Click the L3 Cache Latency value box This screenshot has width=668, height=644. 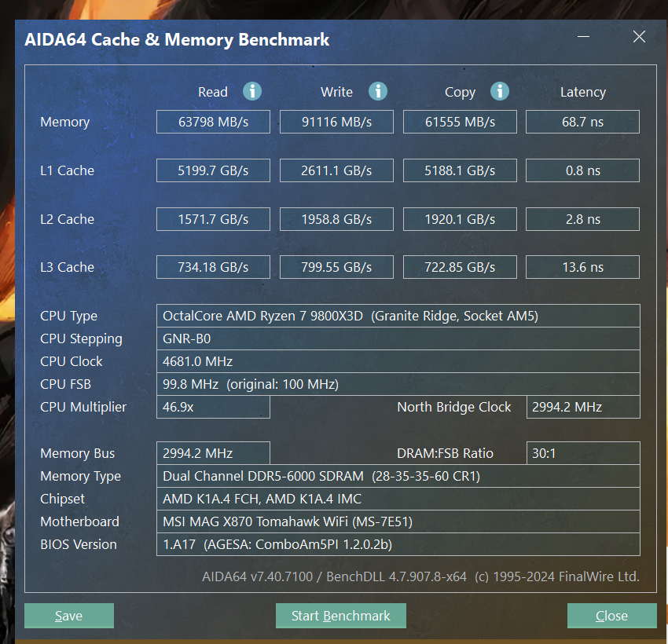tap(582, 267)
